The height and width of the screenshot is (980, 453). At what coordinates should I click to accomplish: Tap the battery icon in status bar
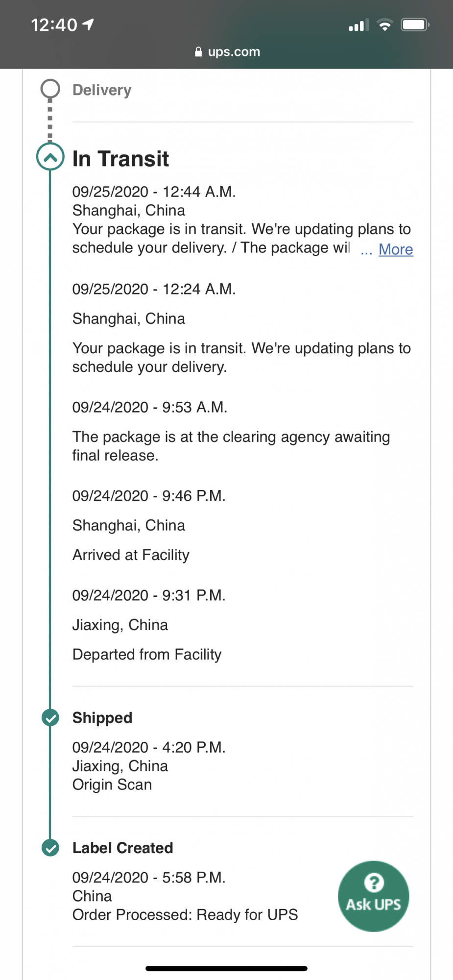[415, 24]
